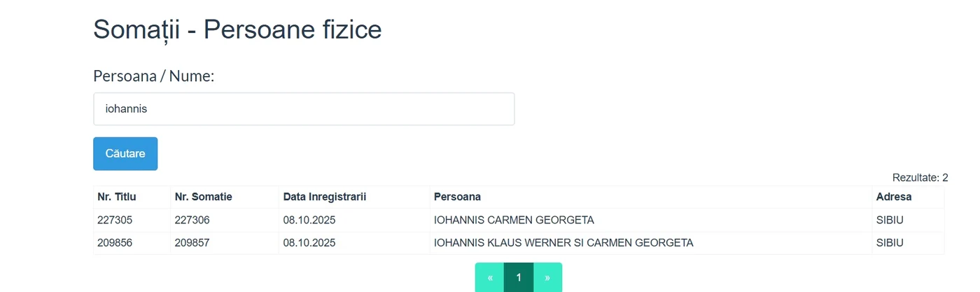Select row IOHANNIS KLAUS WERNER SI CARMEN GEORGETA
980x292 pixels.
(519, 243)
